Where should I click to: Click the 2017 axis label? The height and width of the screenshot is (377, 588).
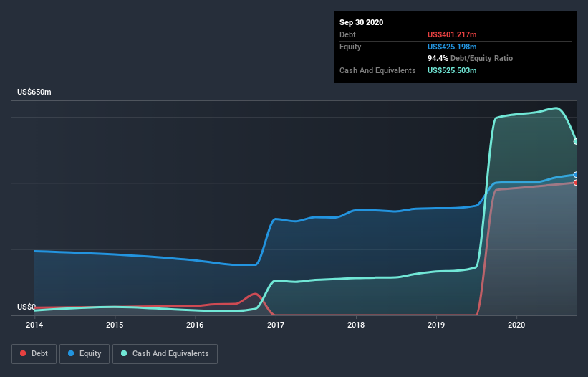[276, 325]
